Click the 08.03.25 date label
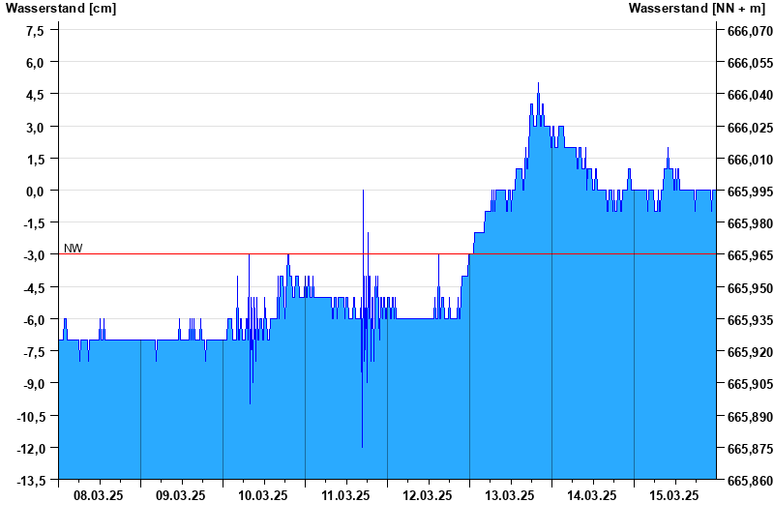 [x=99, y=495]
